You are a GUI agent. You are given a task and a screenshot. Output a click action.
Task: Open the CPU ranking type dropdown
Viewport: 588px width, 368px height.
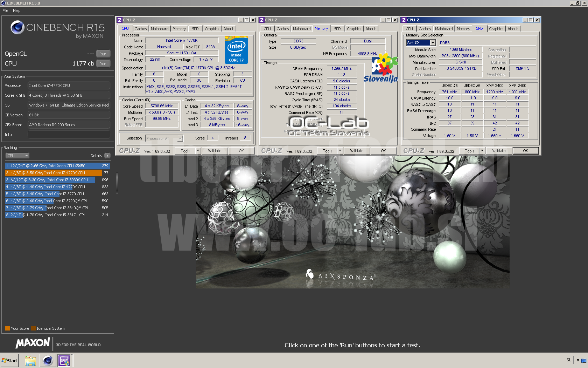[17, 156]
